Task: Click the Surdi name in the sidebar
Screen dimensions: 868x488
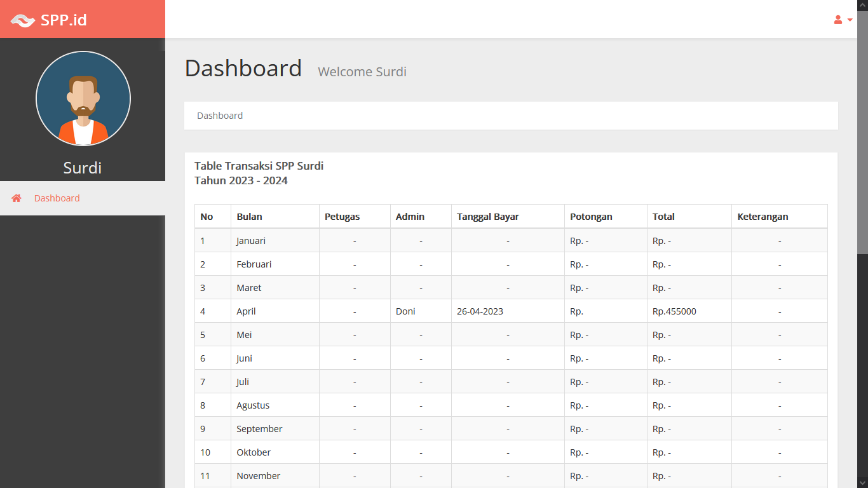Action: [x=83, y=168]
